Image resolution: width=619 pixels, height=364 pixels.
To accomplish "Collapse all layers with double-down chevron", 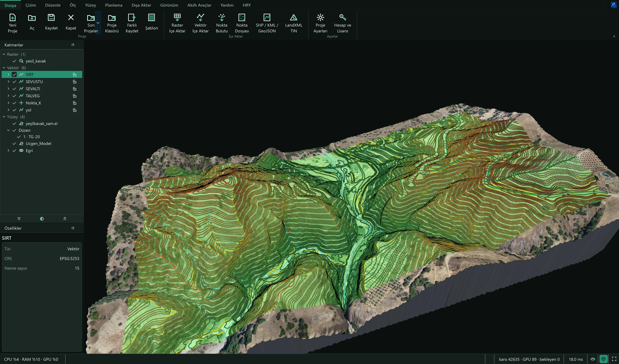I will pos(19,219).
